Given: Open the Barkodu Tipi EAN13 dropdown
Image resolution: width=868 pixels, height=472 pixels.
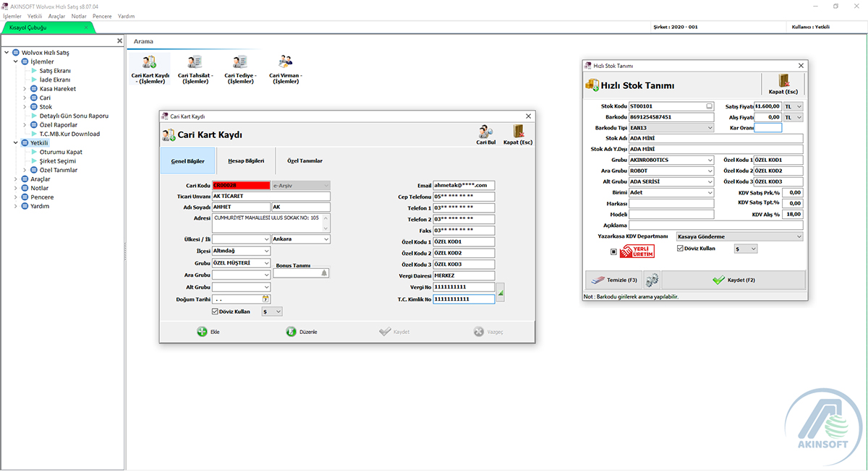Looking at the screenshot, I should point(710,128).
